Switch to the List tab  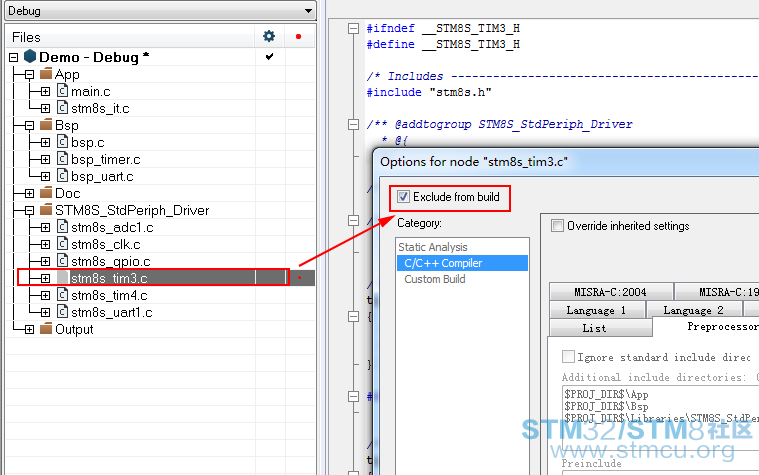coord(600,328)
